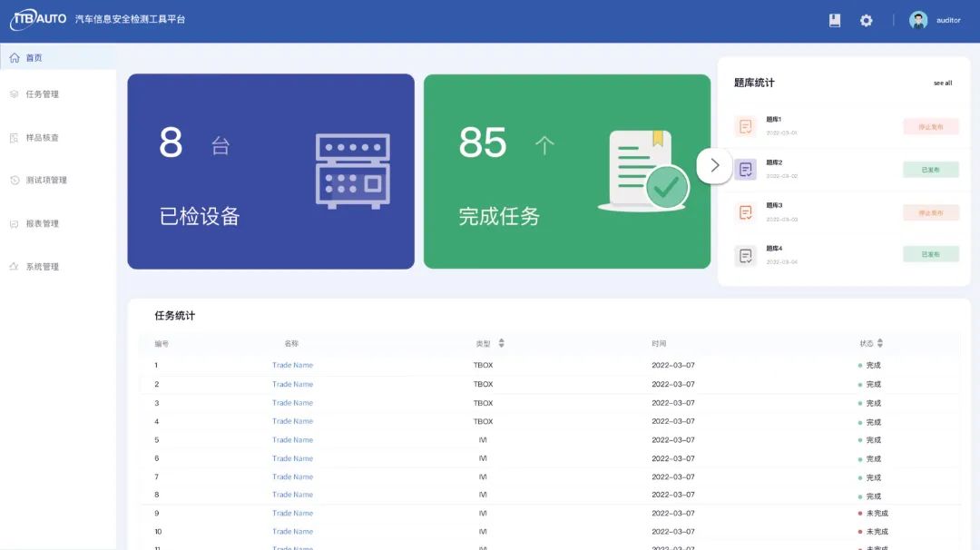Click the 题库4 gray document icon

point(745,256)
